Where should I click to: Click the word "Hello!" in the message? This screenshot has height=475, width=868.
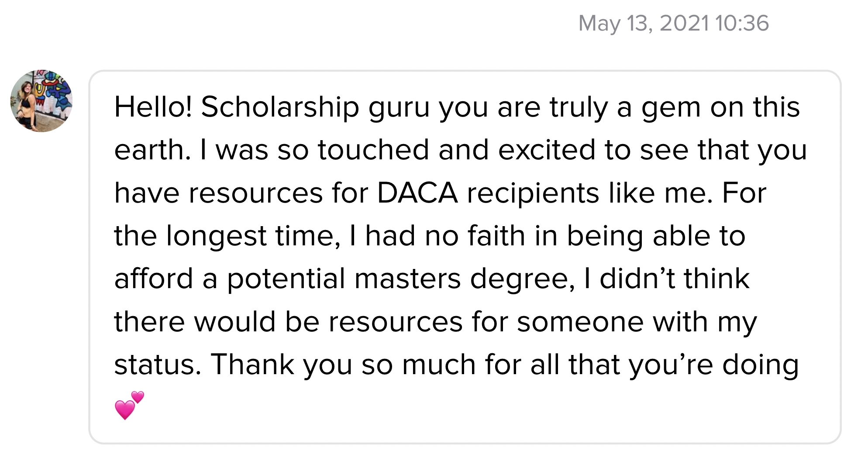coord(153,107)
